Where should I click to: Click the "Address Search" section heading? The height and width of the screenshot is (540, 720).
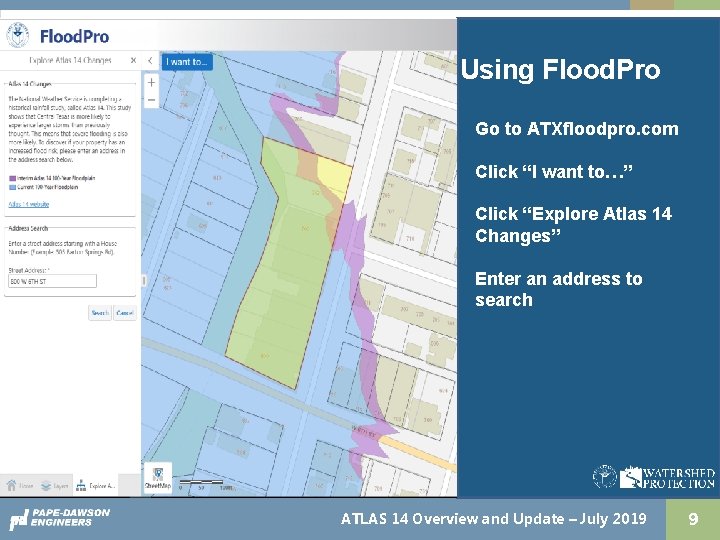pyautogui.click(x=28, y=228)
